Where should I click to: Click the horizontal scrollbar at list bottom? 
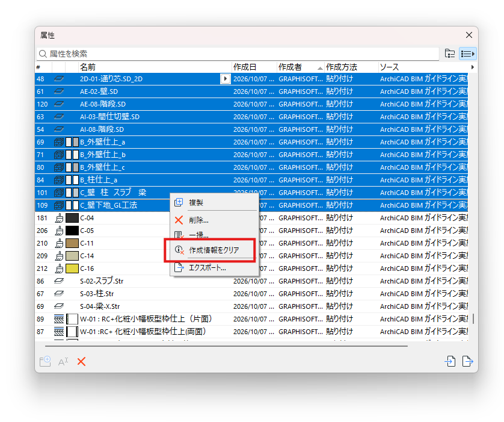click(226, 346)
